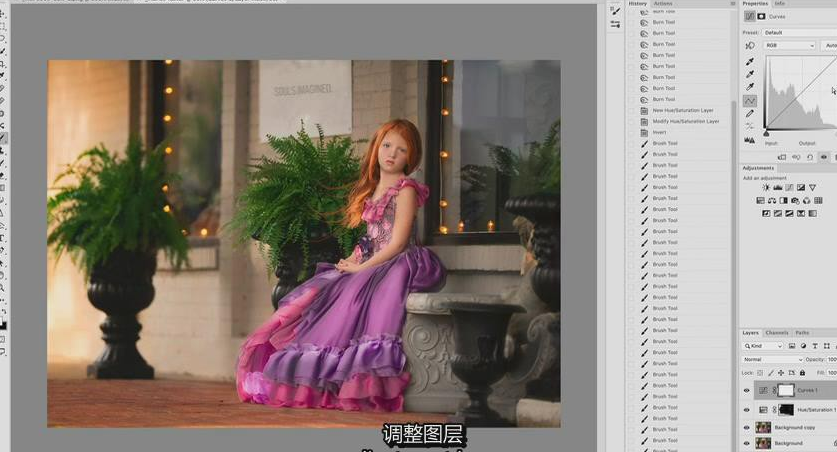The image size is (837, 452).
Task: Add an Exposure adjustment
Action: [x=801, y=188]
